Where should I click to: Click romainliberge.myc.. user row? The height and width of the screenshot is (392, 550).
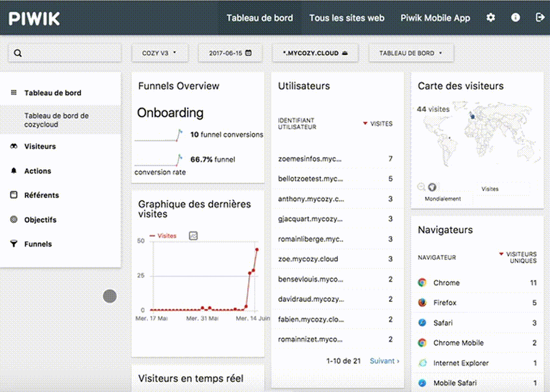pyautogui.click(x=337, y=239)
